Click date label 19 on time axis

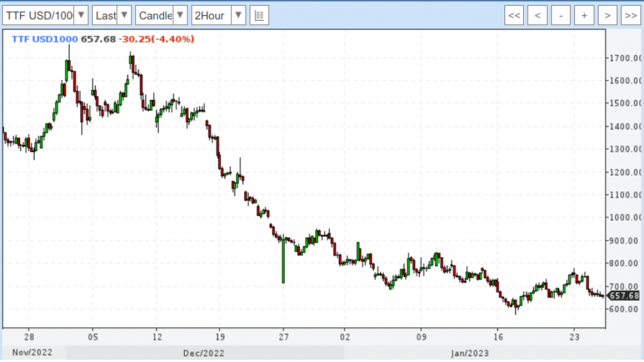tap(219, 336)
